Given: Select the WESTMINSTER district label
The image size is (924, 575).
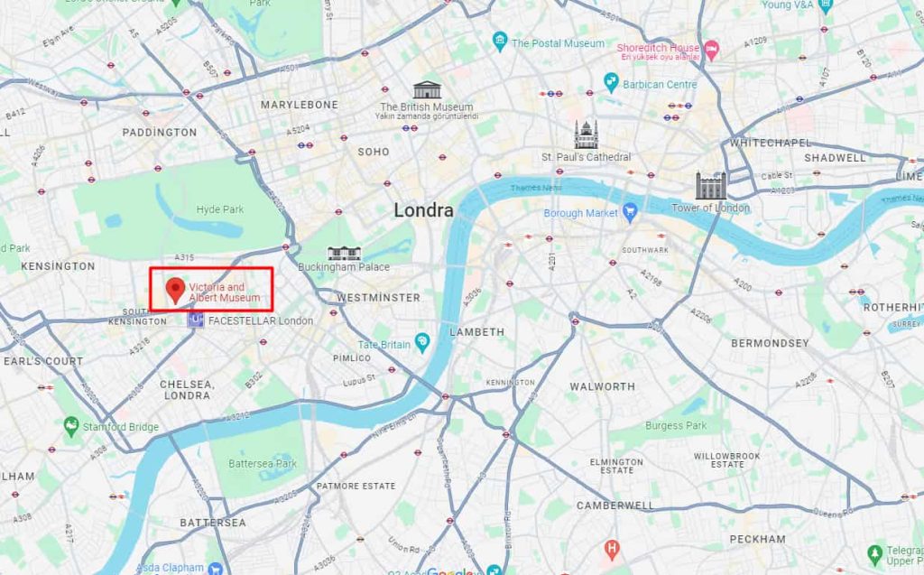Looking at the screenshot, I should pyautogui.click(x=378, y=298).
